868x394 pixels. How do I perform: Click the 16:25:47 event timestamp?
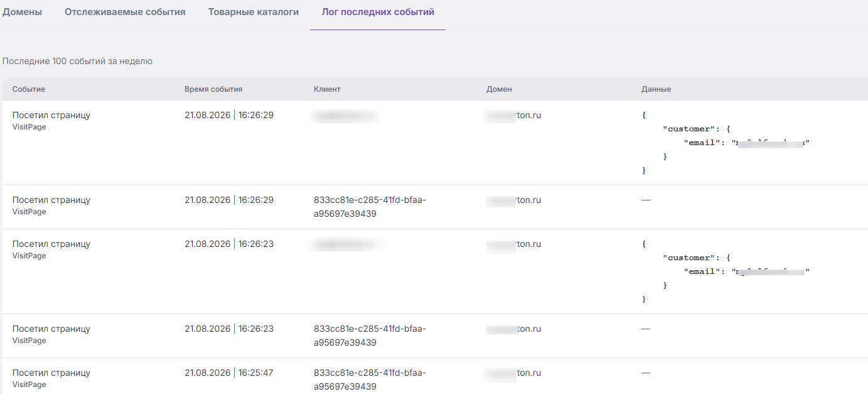[229, 373]
